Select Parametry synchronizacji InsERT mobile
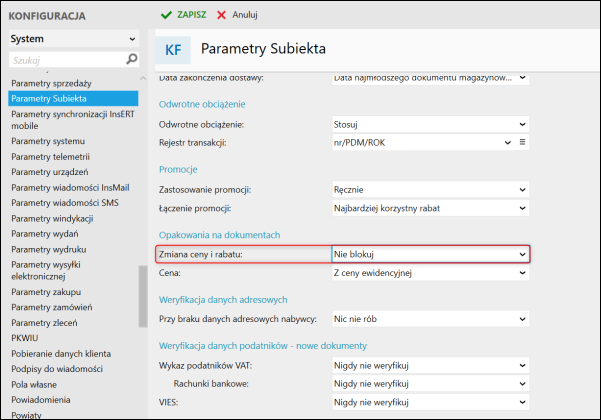Image resolution: width=601 pixels, height=420 pixels. tap(73, 120)
